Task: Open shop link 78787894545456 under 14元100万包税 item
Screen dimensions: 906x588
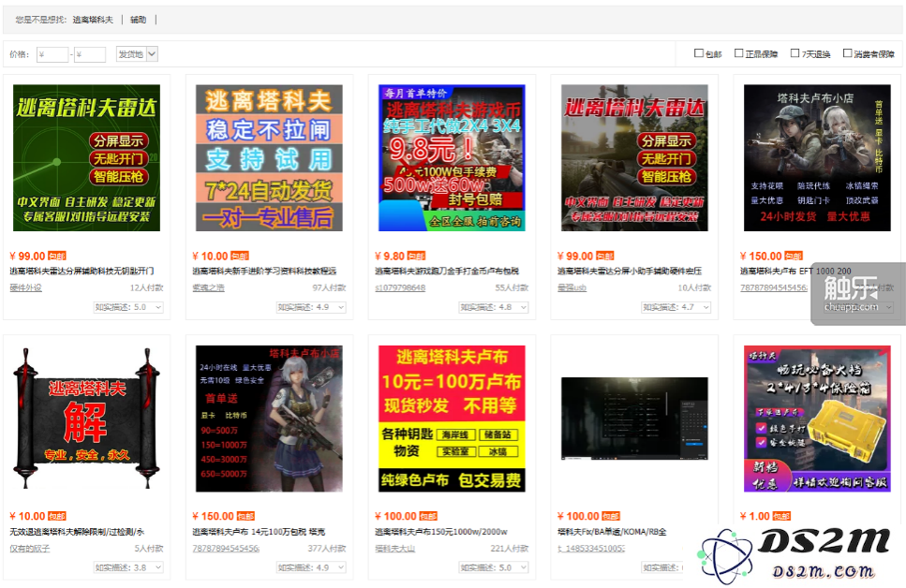Action: pos(226,548)
